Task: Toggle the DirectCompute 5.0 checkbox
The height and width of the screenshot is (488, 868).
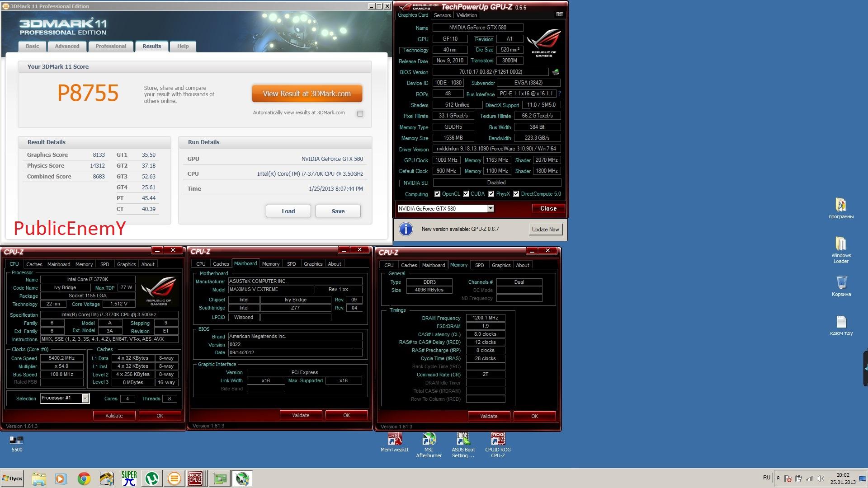Action: (x=516, y=194)
